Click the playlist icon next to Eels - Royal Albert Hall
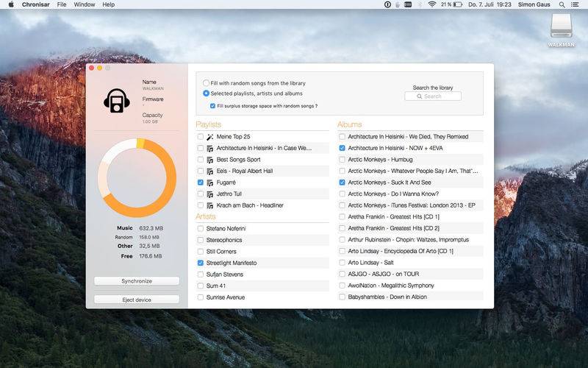The image size is (588, 368). pos(210,171)
